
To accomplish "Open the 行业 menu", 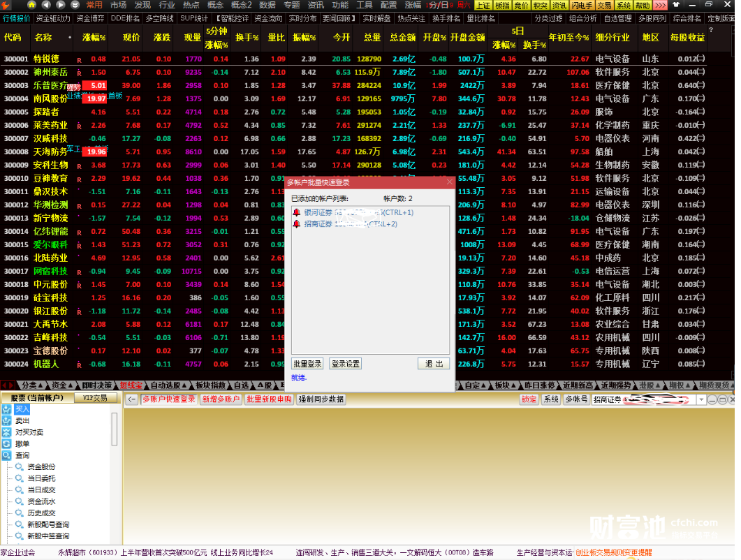I will (x=167, y=5).
